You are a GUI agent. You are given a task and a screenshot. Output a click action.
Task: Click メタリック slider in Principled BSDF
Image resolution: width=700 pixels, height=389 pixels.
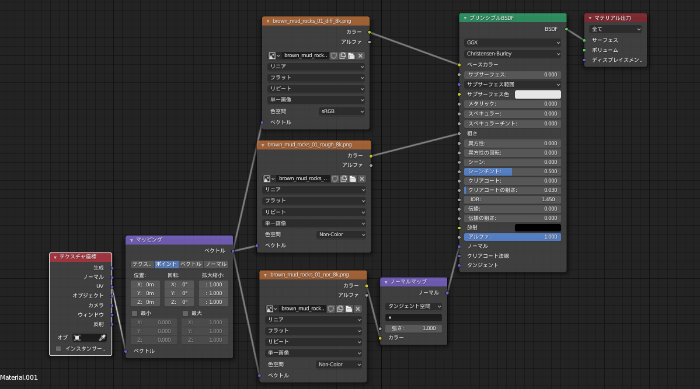(512, 104)
